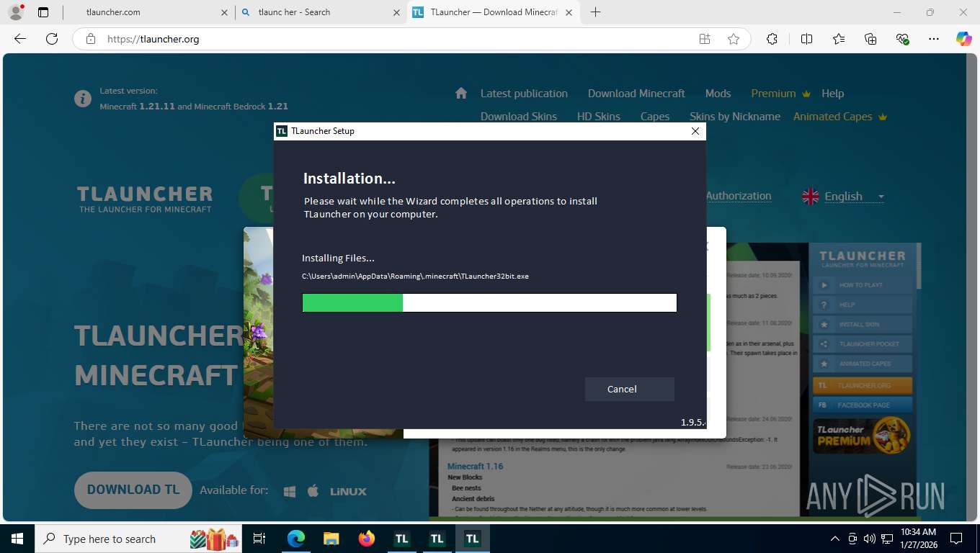
Task: Open Edge Settings and more menu
Action: pyautogui.click(x=934, y=39)
